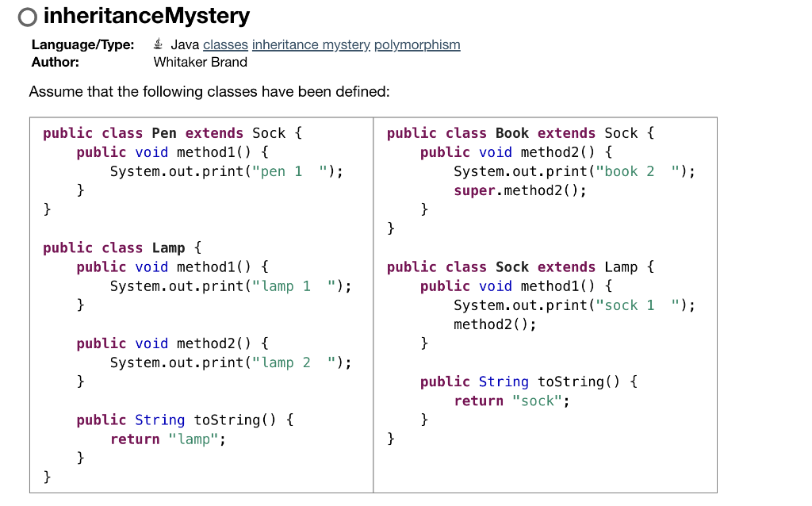Click the author name Whitaker Brand
The image size is (812, 506).
click(x=200, y=62)
